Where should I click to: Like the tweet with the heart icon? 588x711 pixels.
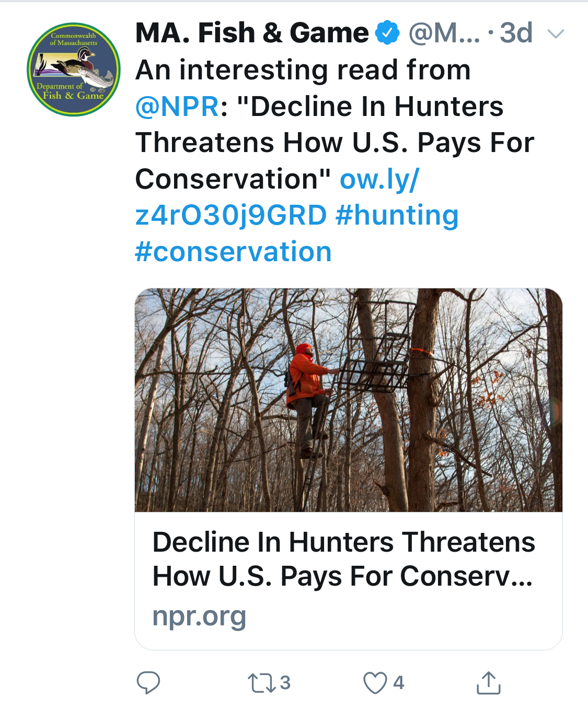375,683
